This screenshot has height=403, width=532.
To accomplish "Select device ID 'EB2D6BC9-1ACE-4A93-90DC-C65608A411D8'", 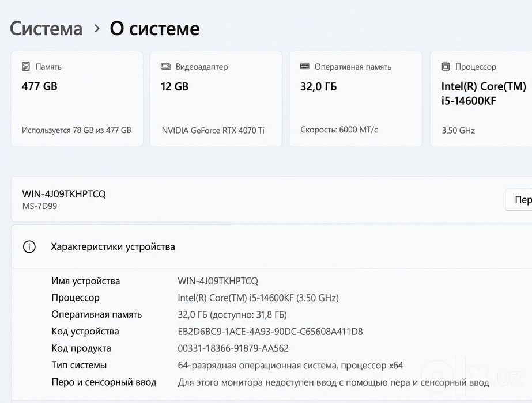I will coord(270,332).
